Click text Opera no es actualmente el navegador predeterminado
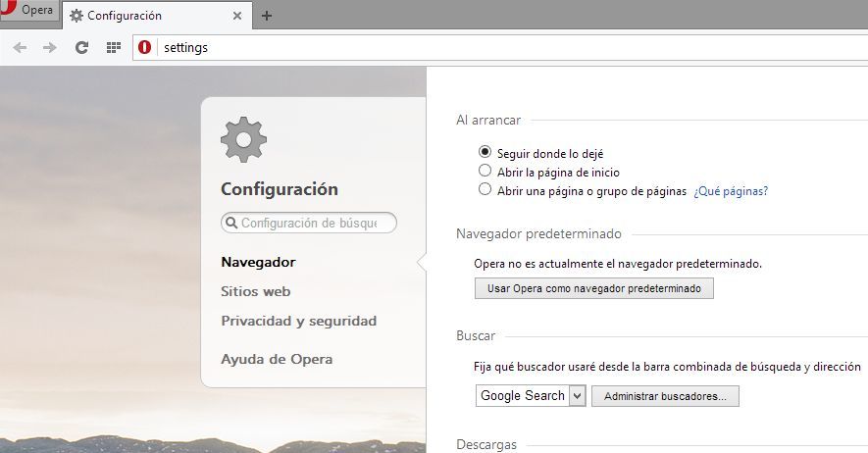The height and width of the screenshot is (453, 868). click(618, 264)
